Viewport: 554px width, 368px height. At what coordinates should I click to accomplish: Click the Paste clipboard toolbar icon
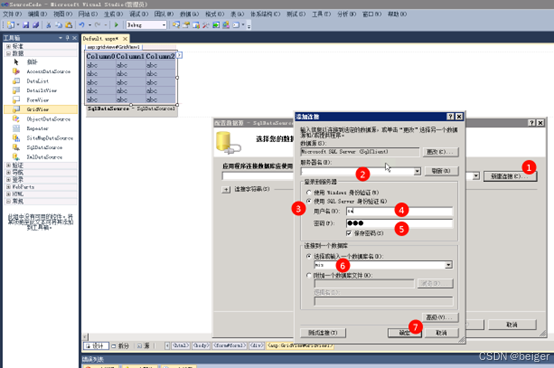[x=69, y=25]
